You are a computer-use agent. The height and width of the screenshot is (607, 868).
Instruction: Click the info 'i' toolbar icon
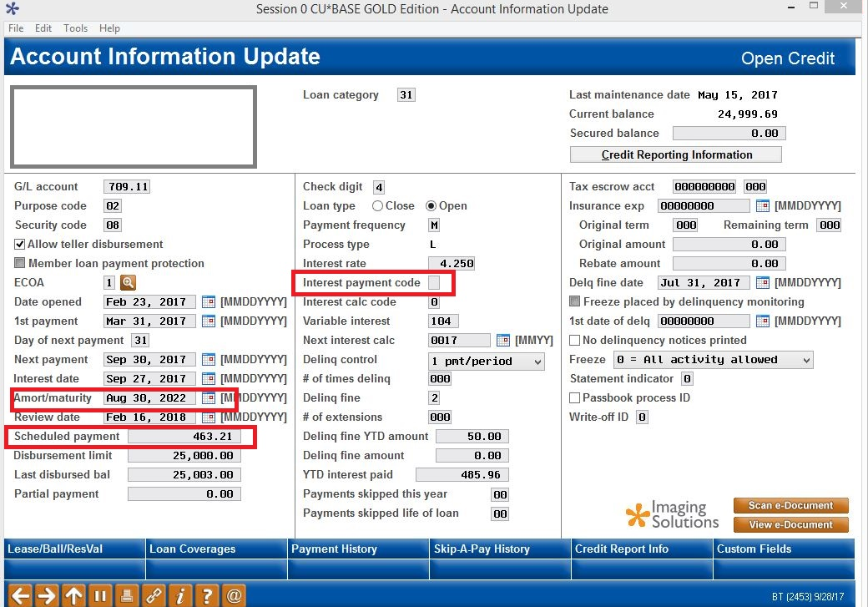[x=180, y=596]
